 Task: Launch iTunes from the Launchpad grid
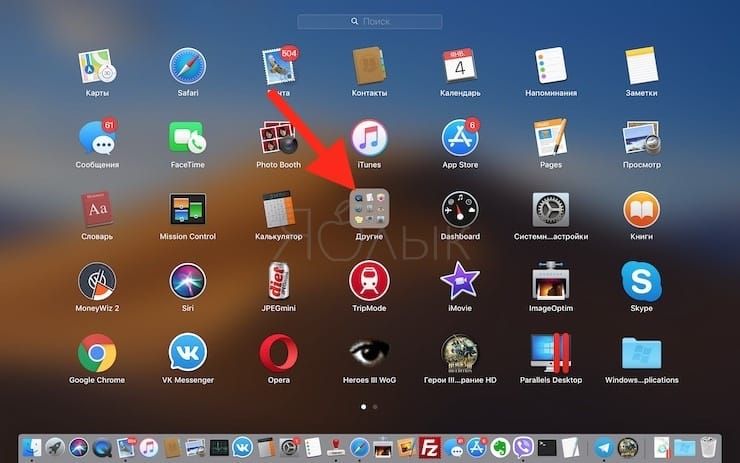369,138
